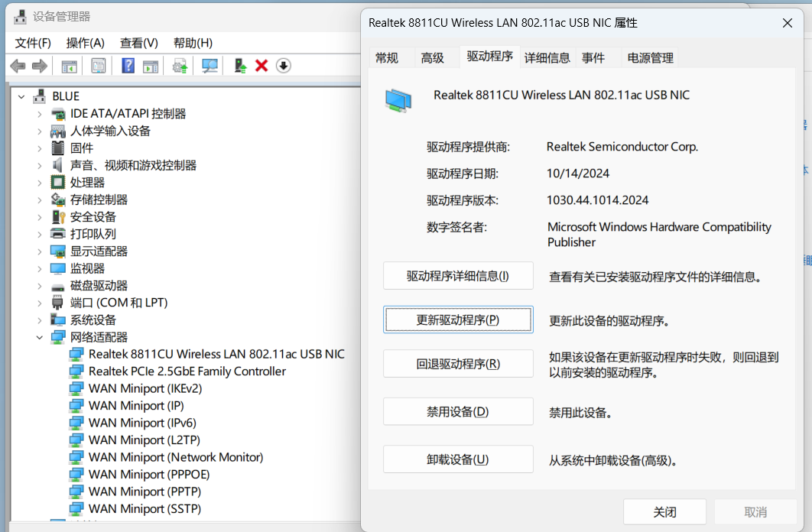Screen dimensions: 812x532
Task: Click the Show/Hide console tree toolbar icon
Action: (70, 66)
